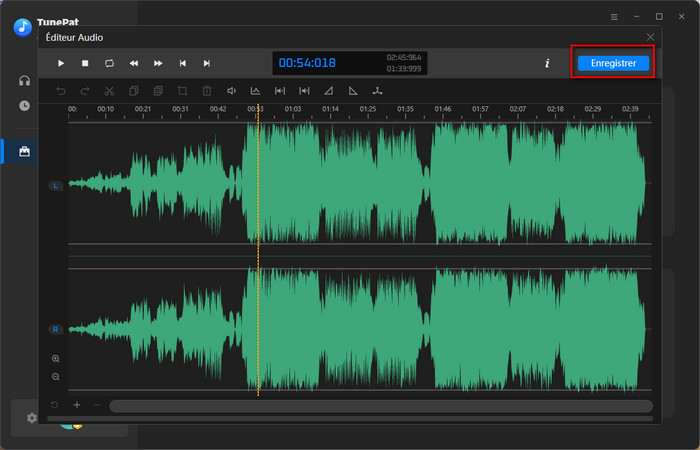The image size is (700, 450).
Task: Delete the selection with trash icon
Action: pyautogui.click(x=207, y=91)
